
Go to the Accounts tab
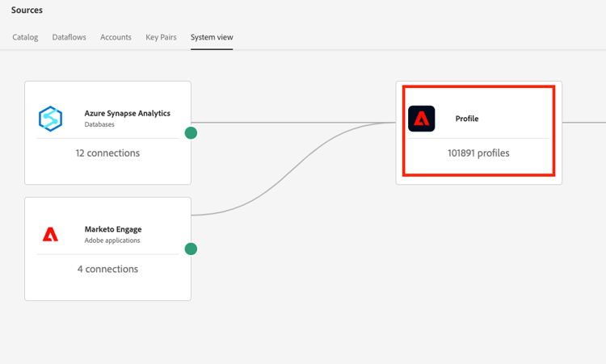[x=116, y=37]
